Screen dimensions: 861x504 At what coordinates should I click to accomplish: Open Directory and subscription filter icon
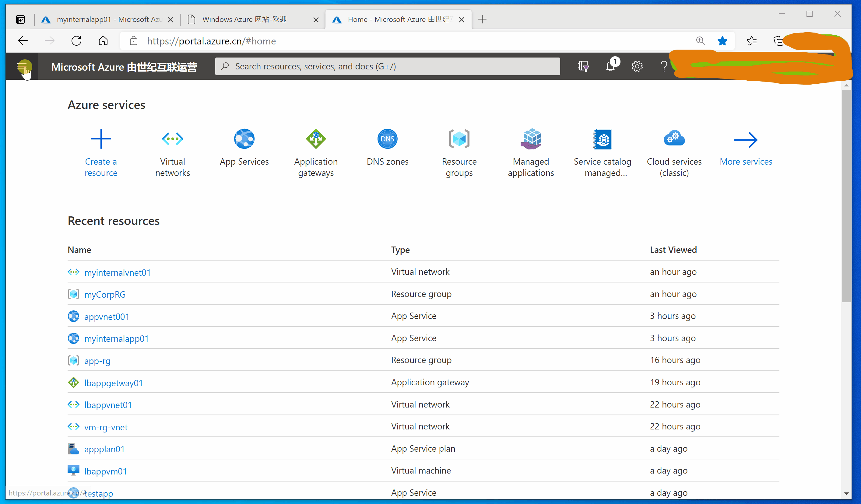(x=583, y=66)
